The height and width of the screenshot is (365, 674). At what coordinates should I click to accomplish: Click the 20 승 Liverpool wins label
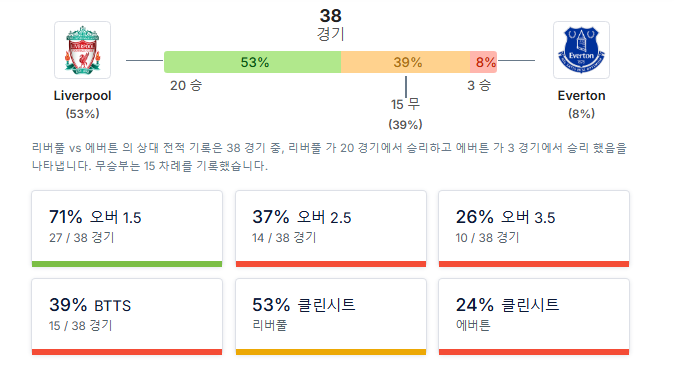tap(186, 85)
